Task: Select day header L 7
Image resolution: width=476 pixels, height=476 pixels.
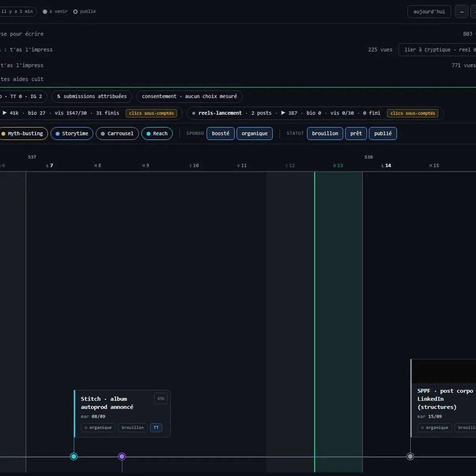Action: (x=50, y=166)
